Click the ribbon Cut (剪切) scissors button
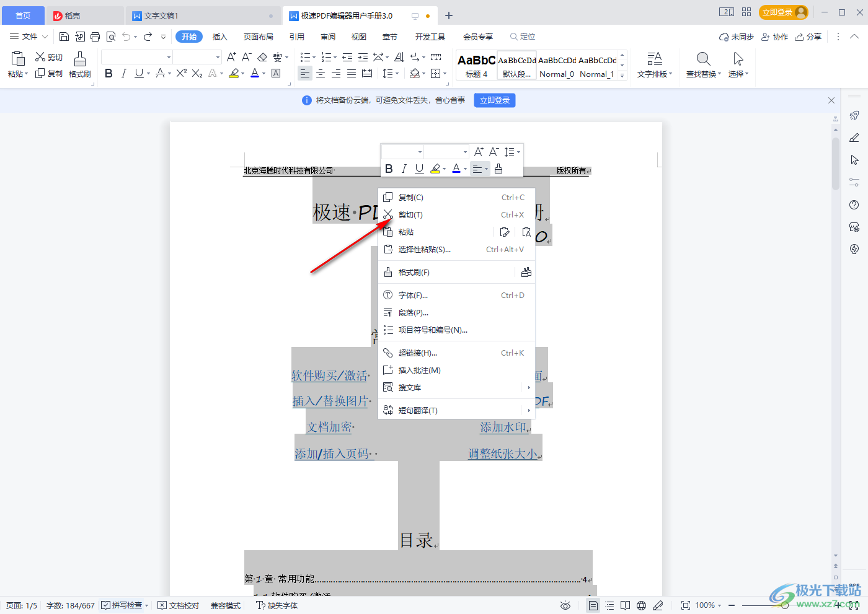This screenshot has width=868, height=614. pyautogui.click(x=49, y=58)
